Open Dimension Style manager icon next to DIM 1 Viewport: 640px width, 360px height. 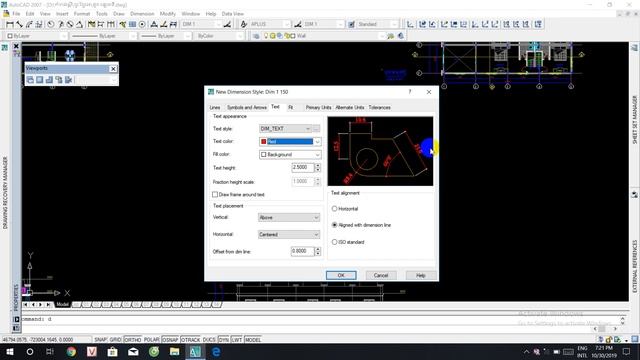(x=227, y=24)
